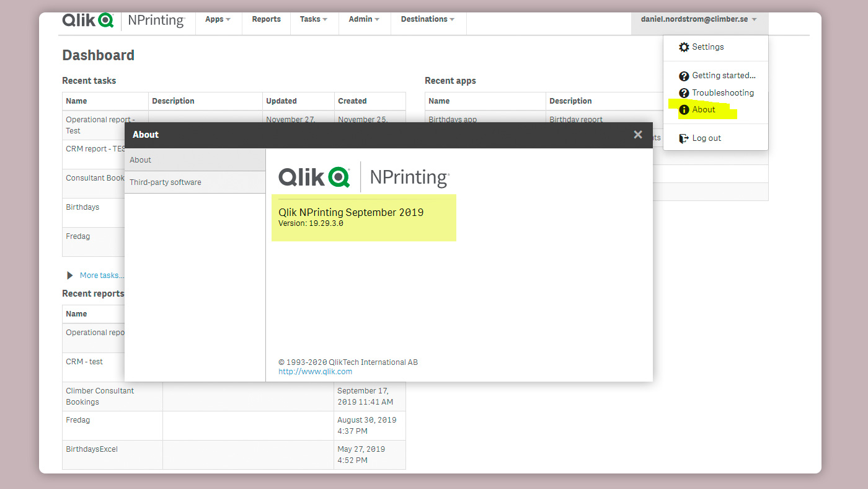Click the Troubleshooting question mark icon

pyautogui.click(x=684, y=93)
